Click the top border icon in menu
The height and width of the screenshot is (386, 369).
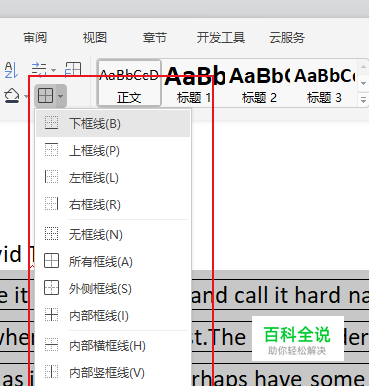(x=51, y=150)
